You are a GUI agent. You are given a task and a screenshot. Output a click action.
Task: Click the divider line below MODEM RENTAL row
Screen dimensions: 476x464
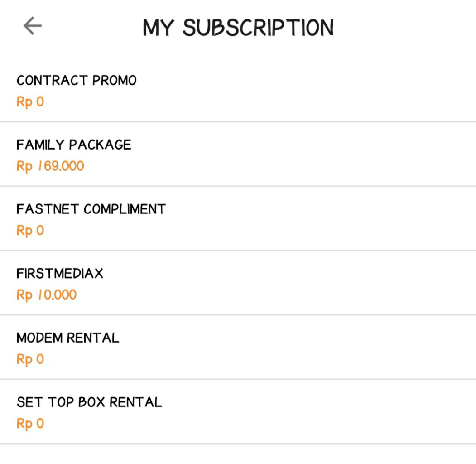point(238,379)
